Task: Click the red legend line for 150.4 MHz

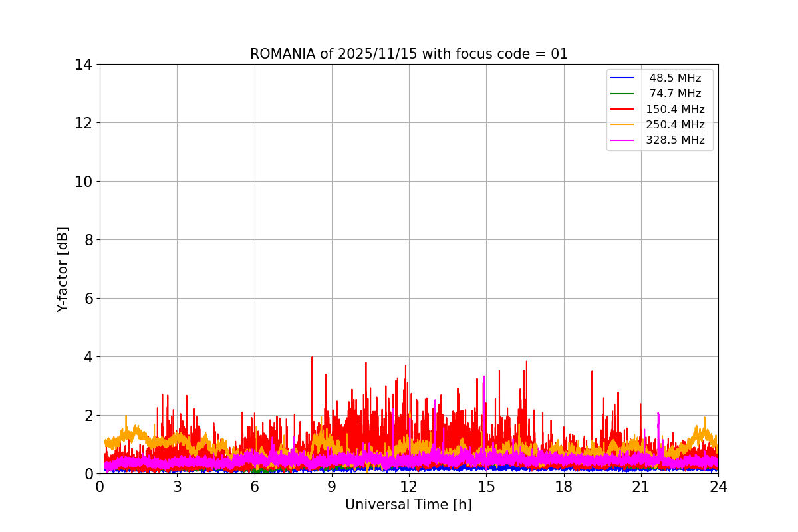Action: click(622, 110)
